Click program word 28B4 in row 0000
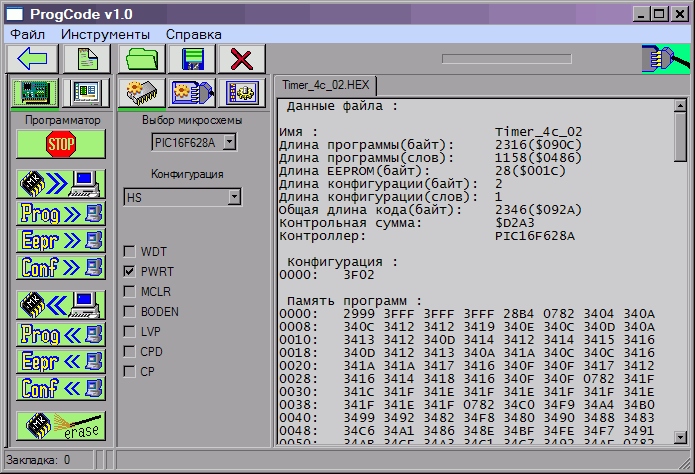Screen dimensions: 695x474 [x=519, y=314]
